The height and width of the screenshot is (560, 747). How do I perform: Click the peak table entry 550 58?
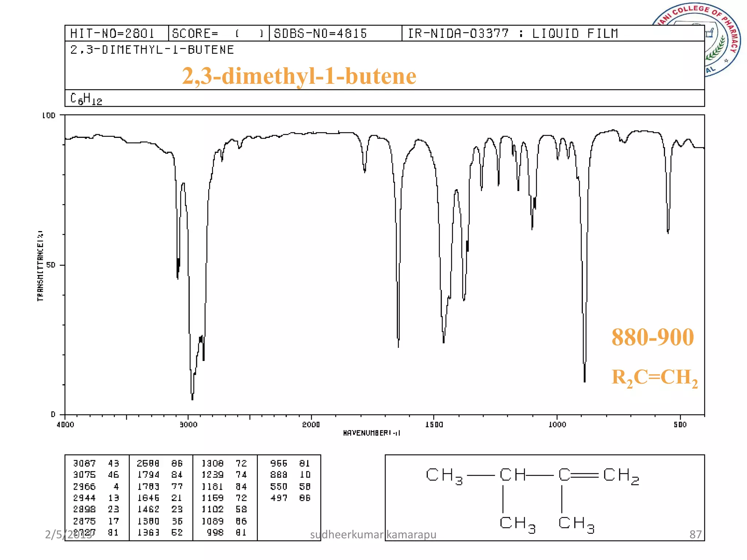coord(290,487)
